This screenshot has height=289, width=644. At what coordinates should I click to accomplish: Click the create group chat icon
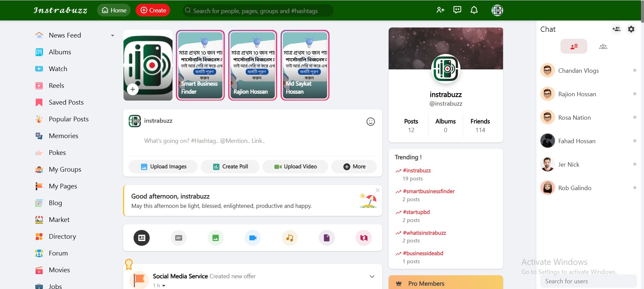[616, 29]
